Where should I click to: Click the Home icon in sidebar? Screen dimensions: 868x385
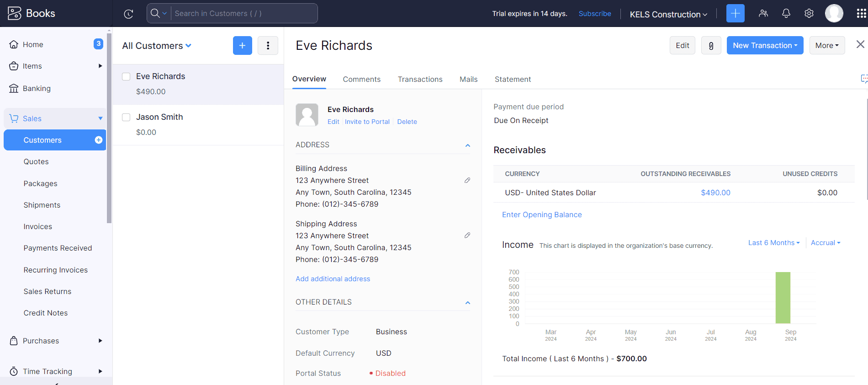(14, 44)
